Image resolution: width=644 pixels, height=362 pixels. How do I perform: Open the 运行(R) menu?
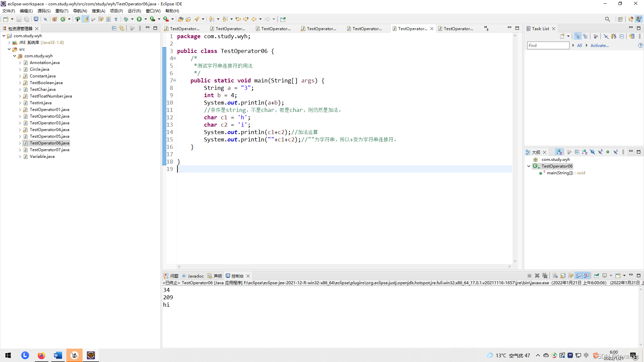pyautogui.click(x=134, y=11)
